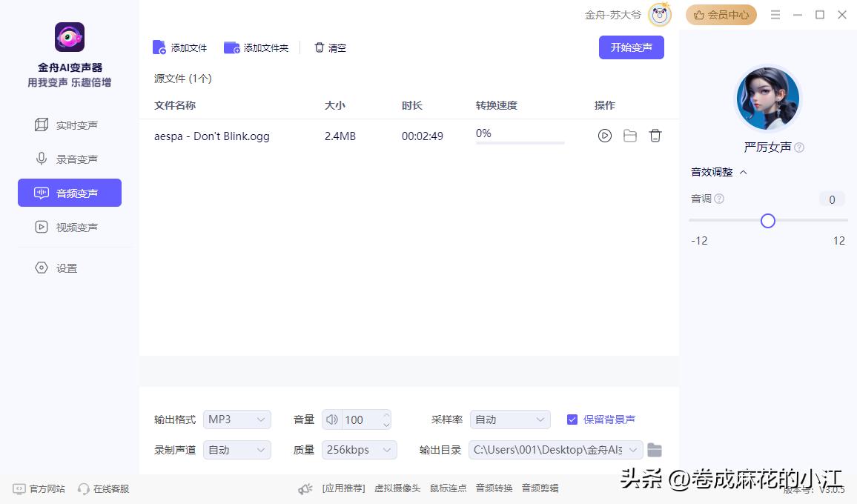Play aespa - Don't Blink.ogg preview

(604, 136)
